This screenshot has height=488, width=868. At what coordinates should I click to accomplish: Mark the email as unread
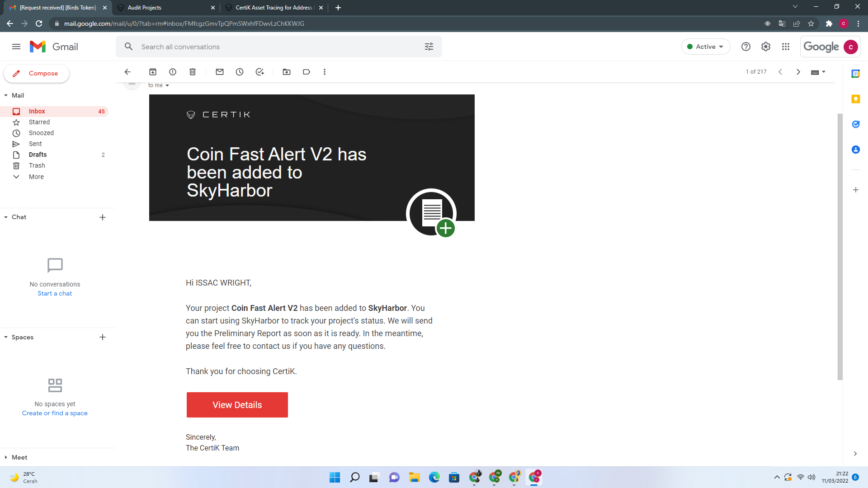coord(220,72)
